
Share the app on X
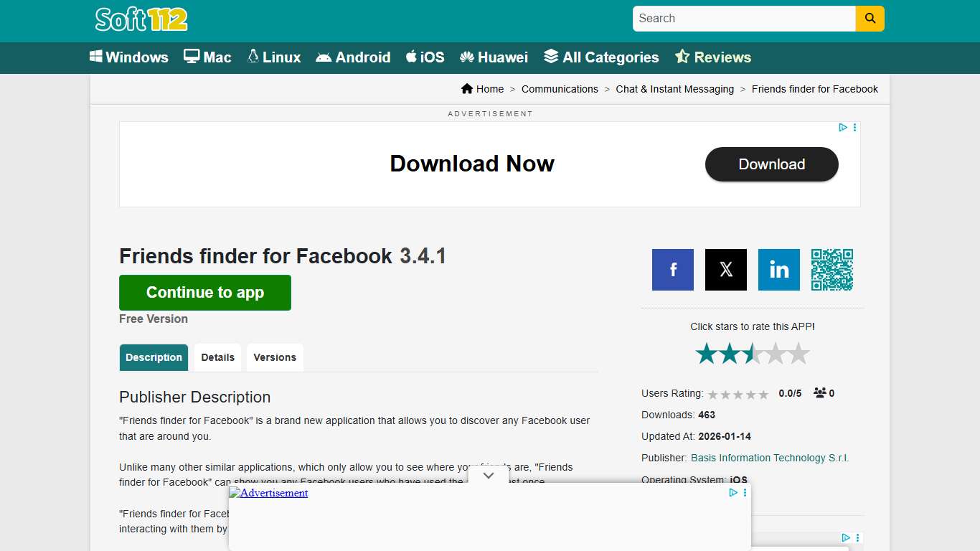coord(725,270)
